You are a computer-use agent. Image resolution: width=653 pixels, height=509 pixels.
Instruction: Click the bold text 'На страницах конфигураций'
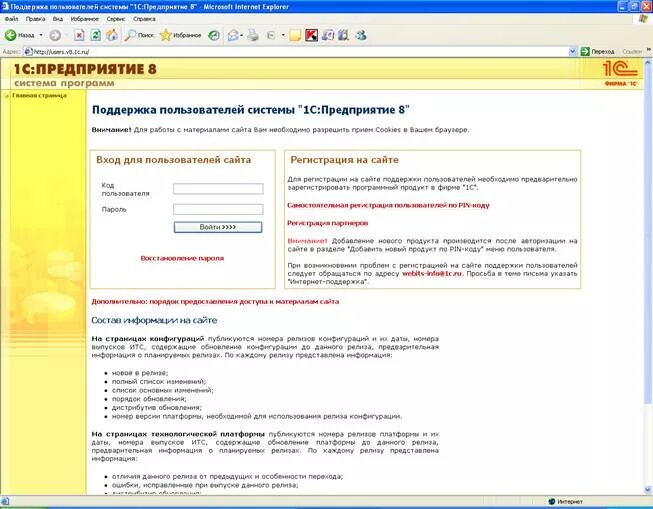pos(148,339)
